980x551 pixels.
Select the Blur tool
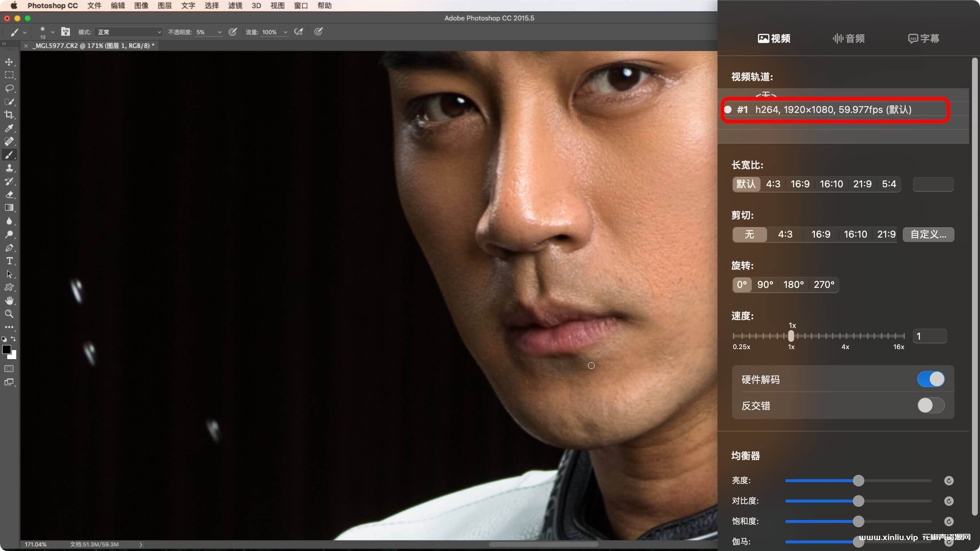click(9, 221)
